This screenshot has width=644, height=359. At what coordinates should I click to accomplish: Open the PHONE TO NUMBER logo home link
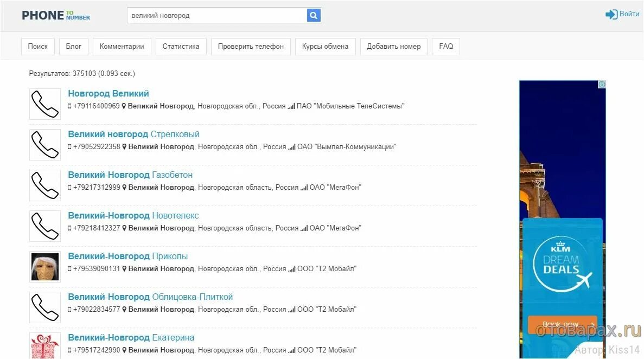click(56, 15)
